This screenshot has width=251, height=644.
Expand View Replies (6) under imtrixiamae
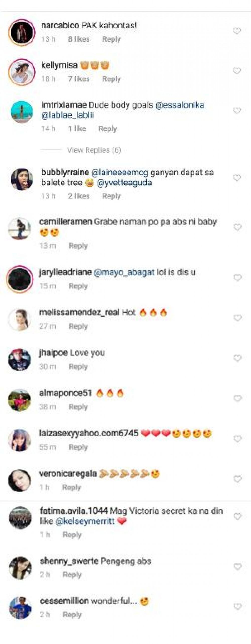94,150
